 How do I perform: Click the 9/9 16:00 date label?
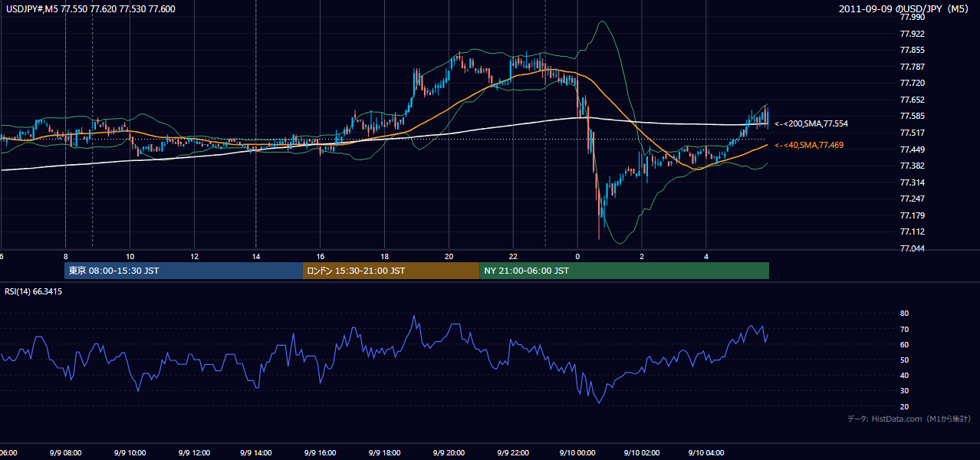pos(322,453)
